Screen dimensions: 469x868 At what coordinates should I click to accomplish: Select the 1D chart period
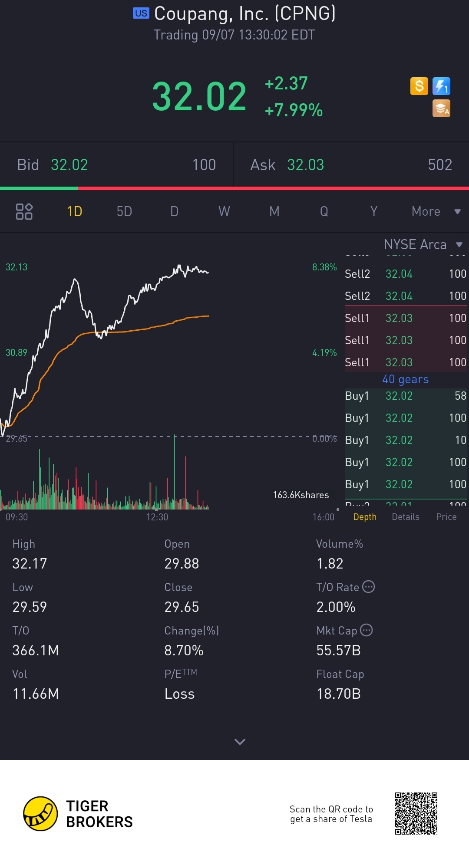75,211
